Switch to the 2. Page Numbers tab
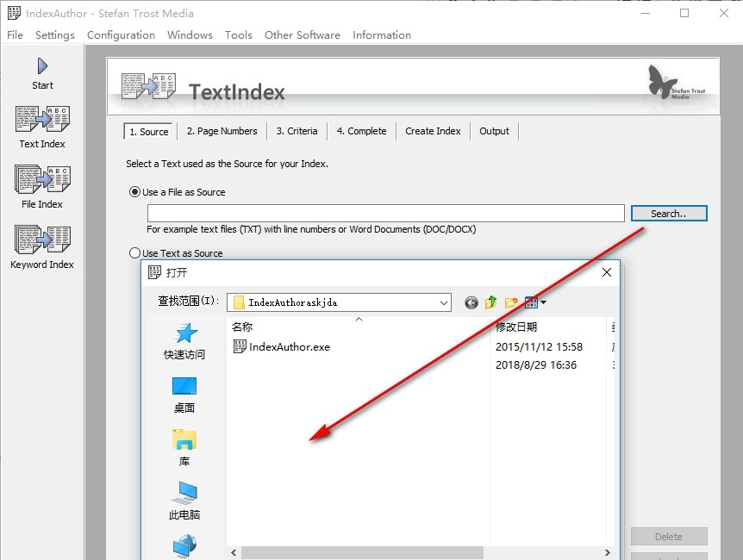The width and height of the screenshot is (743, 560). (x=222, y=131)
